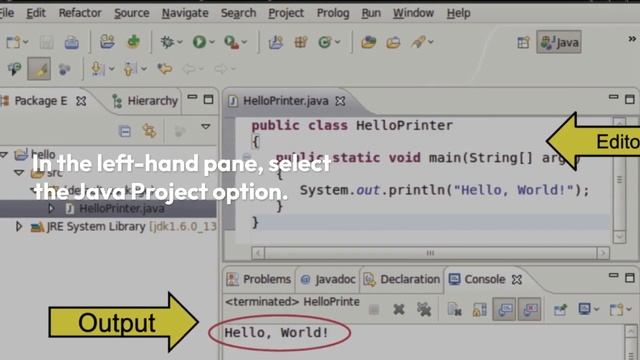Click the New Java Package icon
The height and width of the screenshot is (360, 640).
(x=301, y=42)
